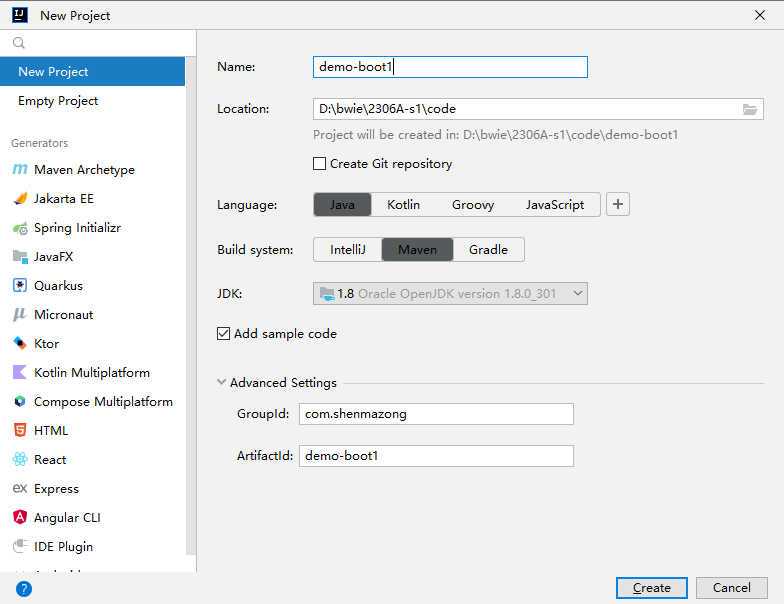The image size is (784, 604).
Task: Choose the Spring Initializr icon
Action: point(19,228)
